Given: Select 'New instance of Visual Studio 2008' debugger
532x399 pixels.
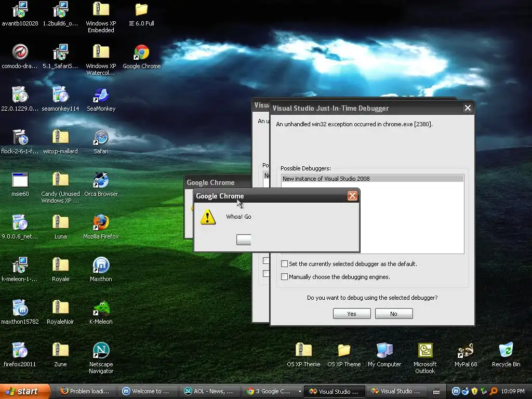Looking at the screenshot, I should (x=372, y=179).
